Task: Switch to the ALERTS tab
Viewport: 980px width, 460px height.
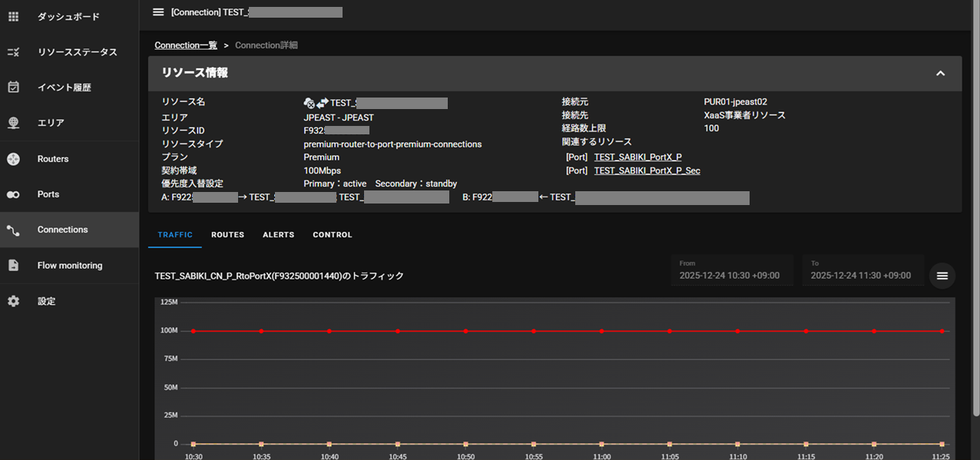Action: tap(278, 235)
